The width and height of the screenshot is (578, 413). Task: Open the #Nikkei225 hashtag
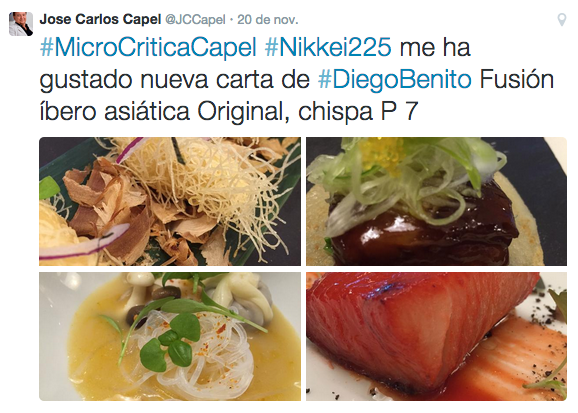[328, 48]
